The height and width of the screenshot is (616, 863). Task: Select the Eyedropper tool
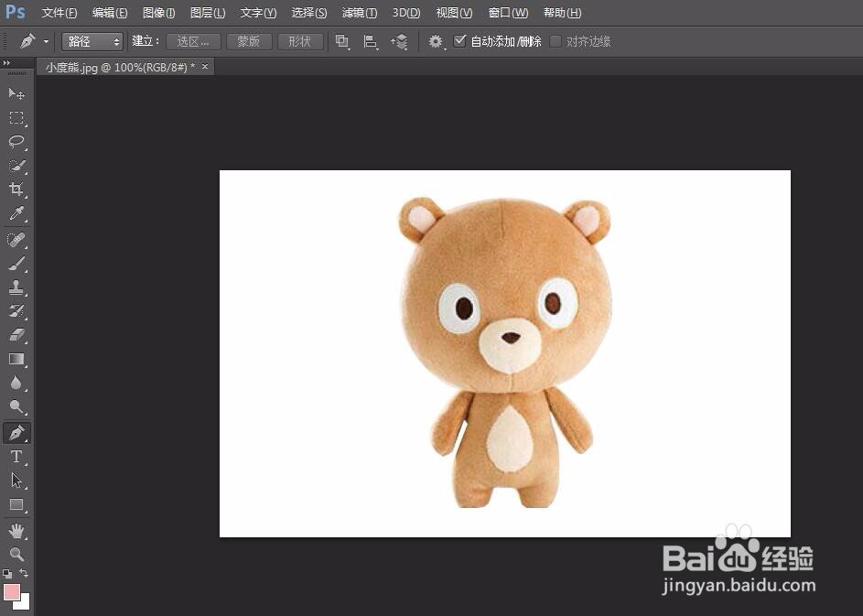click(16, 213)
